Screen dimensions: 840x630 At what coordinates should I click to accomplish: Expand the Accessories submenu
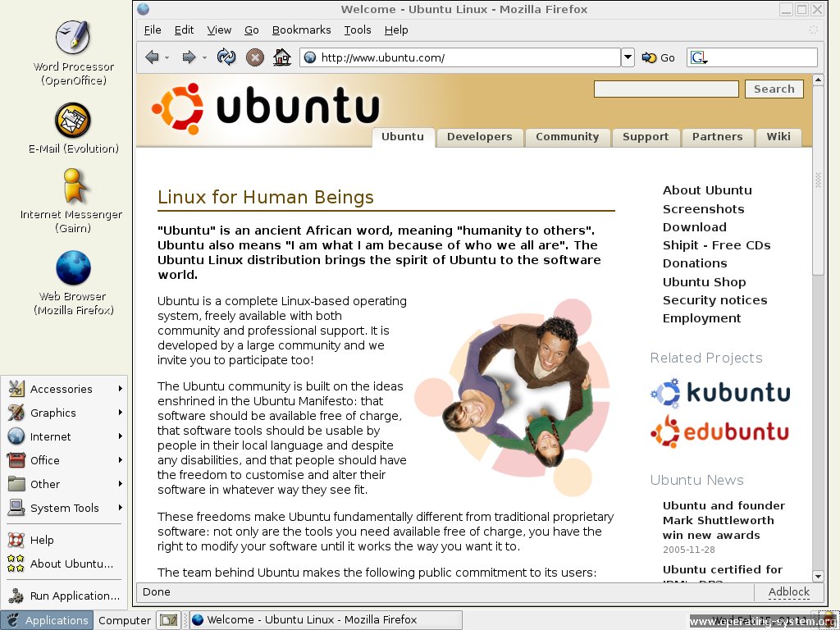65,389
